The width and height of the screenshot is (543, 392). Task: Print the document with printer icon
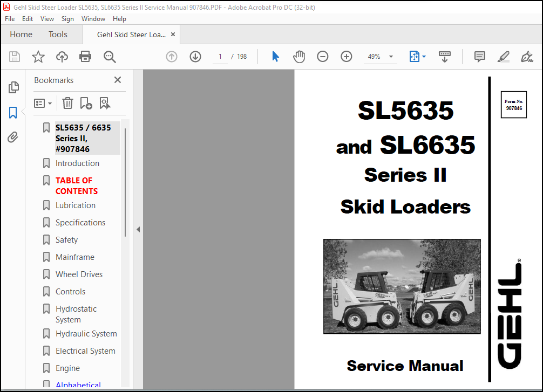(x=85, y=57)
